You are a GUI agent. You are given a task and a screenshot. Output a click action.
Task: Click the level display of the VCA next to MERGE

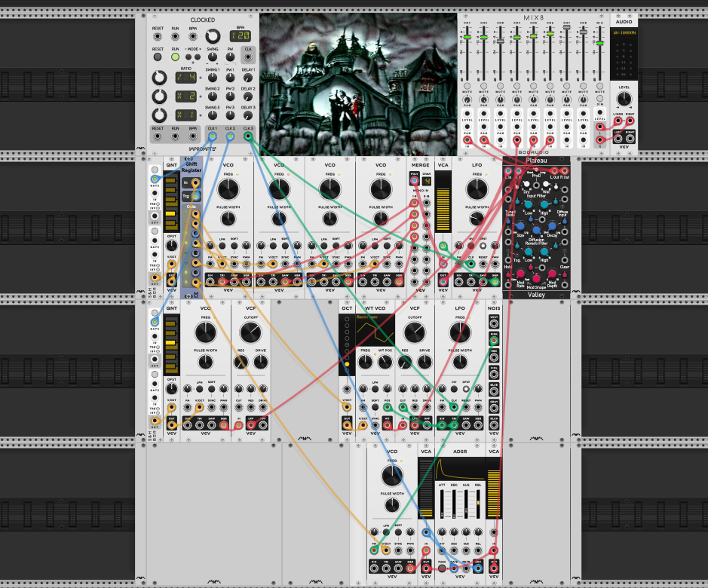[443, 201]
